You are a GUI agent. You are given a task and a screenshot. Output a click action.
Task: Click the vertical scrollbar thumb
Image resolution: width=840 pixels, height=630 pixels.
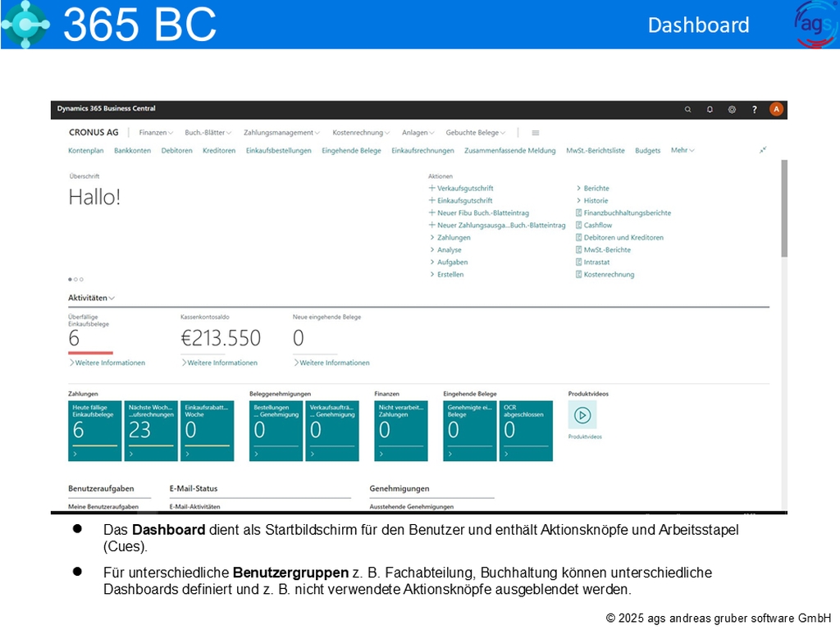tap(784, 208)
